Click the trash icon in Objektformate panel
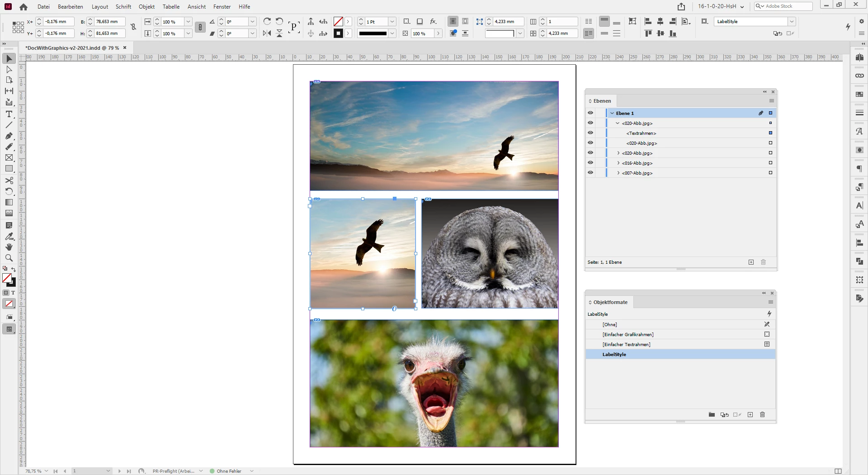868x475 pixels. [x=762, y=414]
